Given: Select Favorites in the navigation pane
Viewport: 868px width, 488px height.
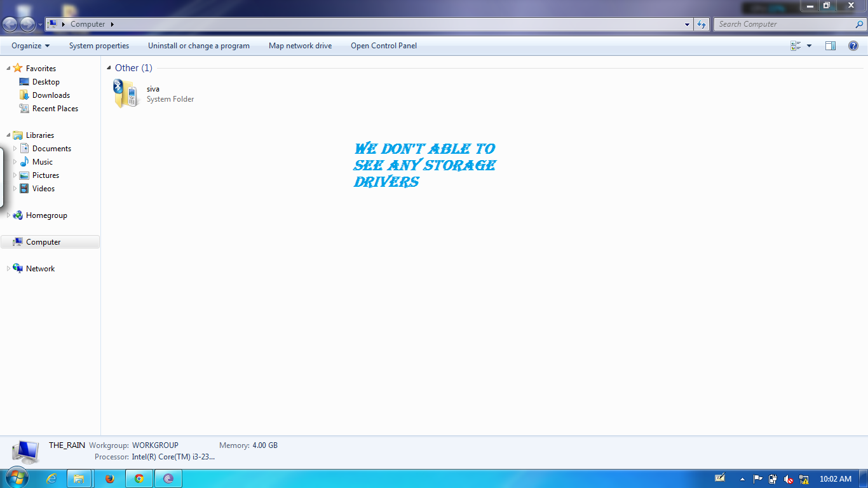Looking at the screenshot, I should click(41, 69).
